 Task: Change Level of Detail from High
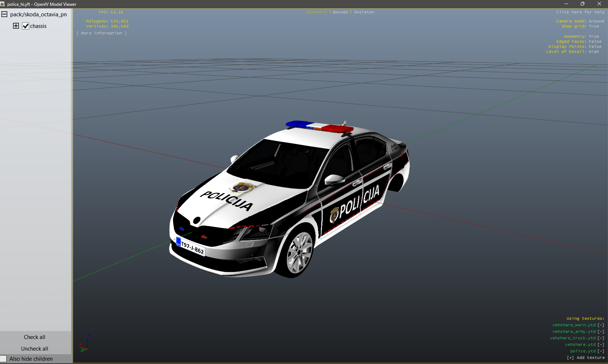click(594, 51)
